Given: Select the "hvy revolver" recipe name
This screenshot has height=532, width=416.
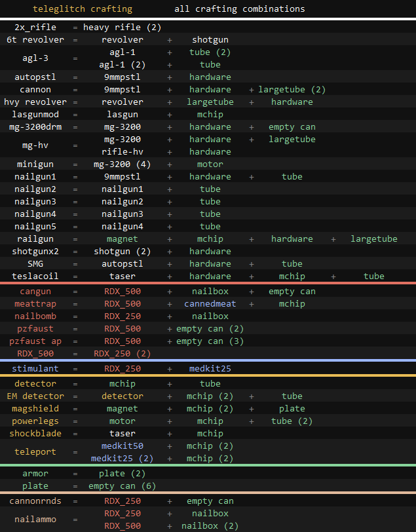Looking at the screenshot, I should [x=35, y=102].
